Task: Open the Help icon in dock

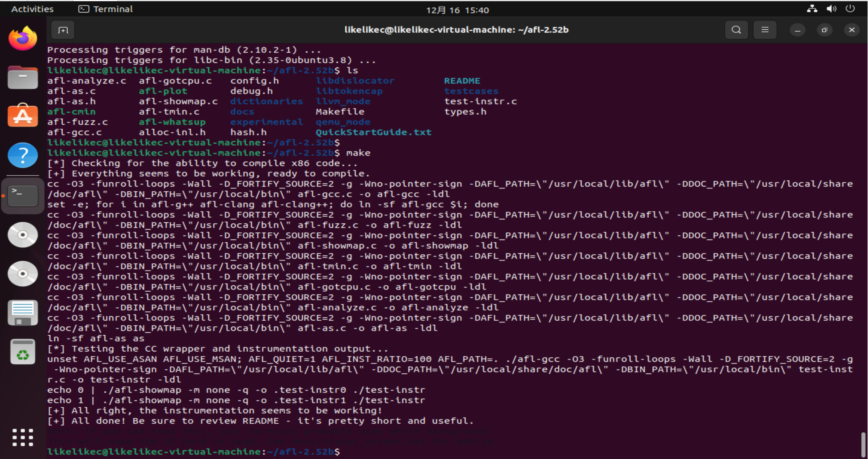Action: click(22, 155)
